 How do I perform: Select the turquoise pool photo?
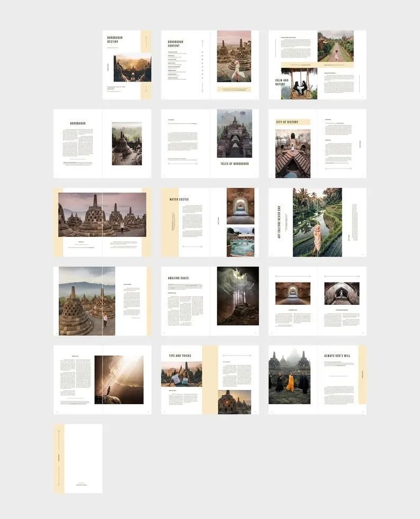point(241,242)
